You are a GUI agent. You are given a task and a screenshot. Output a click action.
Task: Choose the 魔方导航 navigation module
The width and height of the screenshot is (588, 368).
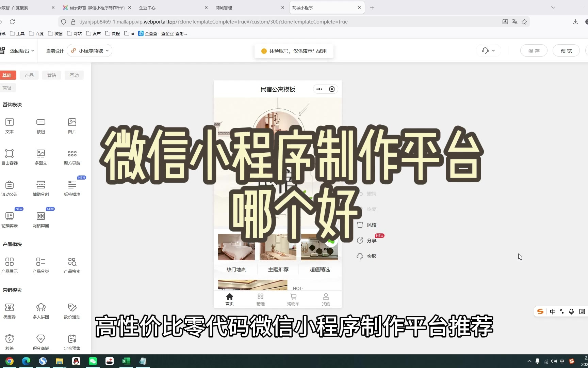pyautogui.click(x=72, y=154)
